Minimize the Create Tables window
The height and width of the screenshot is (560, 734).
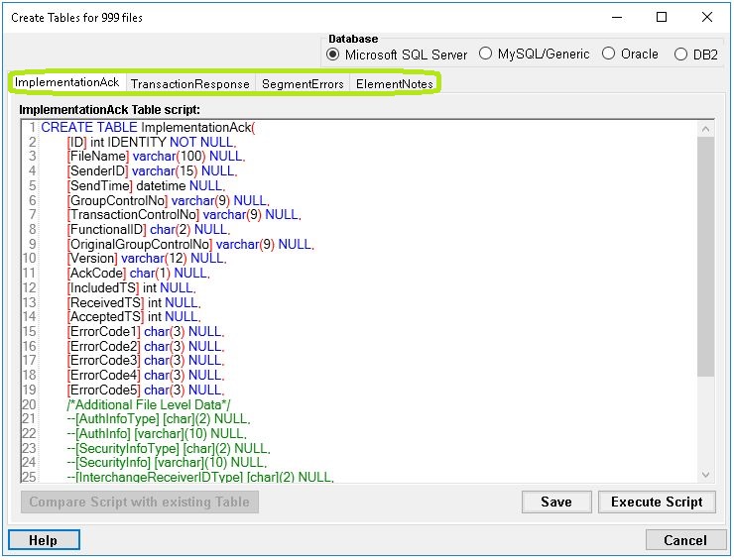(617, 17)
